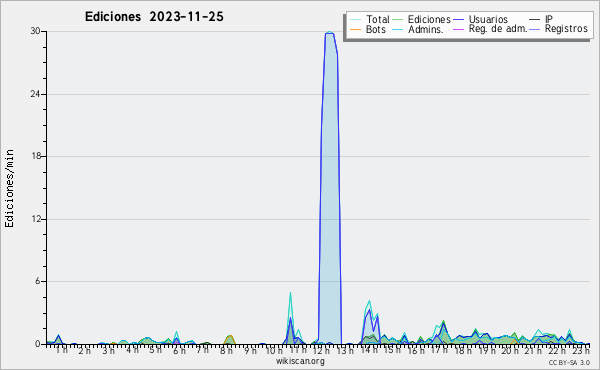Click the '17 h' x-axis label
Screen dimensions: 600x370
(439, 350)
